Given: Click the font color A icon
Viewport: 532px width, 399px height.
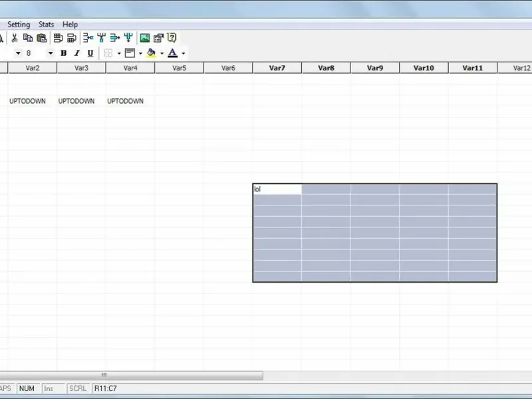Looking at the screenshot, I should (173, 53).
